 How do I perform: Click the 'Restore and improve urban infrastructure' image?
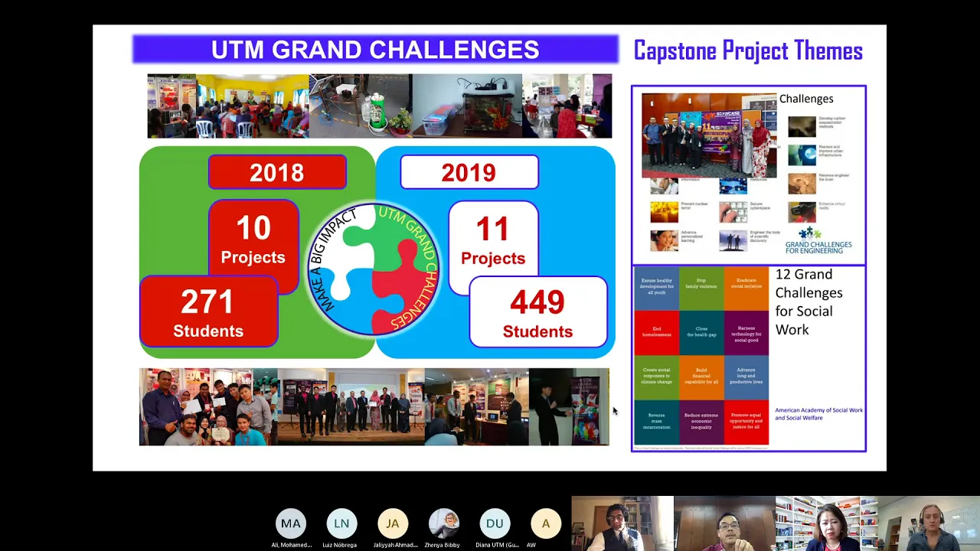click(802, 155)
